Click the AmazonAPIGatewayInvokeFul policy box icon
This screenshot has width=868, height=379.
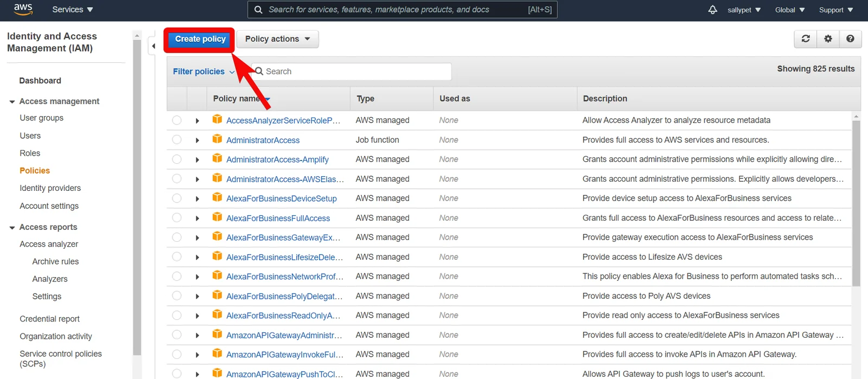pos(217,354)
